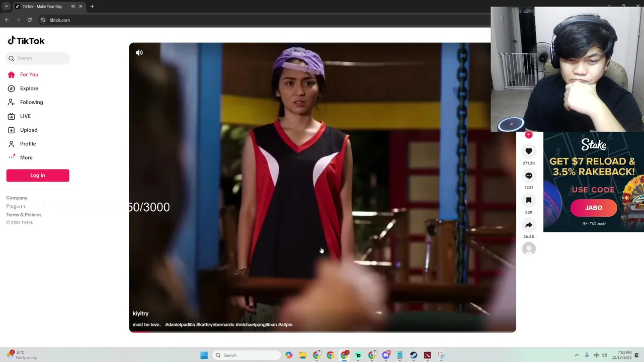The image size is (644, 362).
Task: Like the video with heart icon
Action: 529,151
